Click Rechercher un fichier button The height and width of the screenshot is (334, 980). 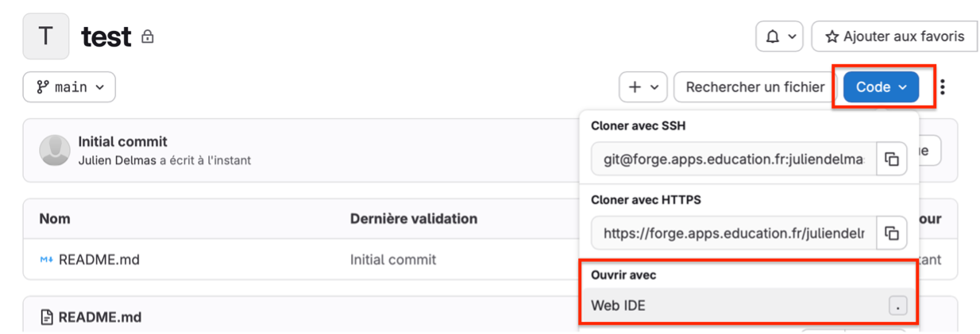[755, 87]
